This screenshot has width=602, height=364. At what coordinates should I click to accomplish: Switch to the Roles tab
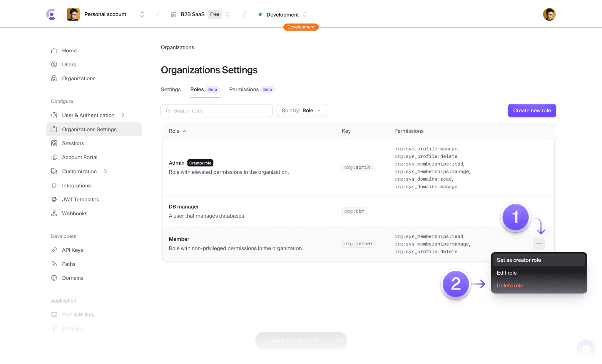click(205, 89)
